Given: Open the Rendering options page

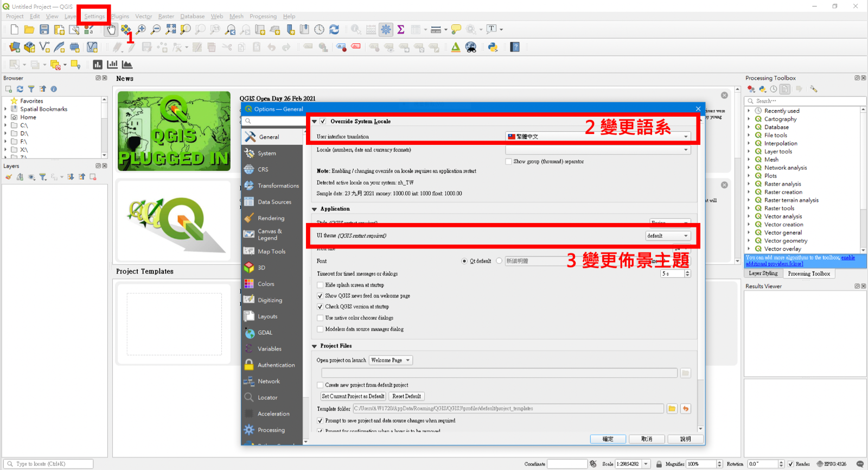Looking at the screenshot, I should (x=272, y=218).
